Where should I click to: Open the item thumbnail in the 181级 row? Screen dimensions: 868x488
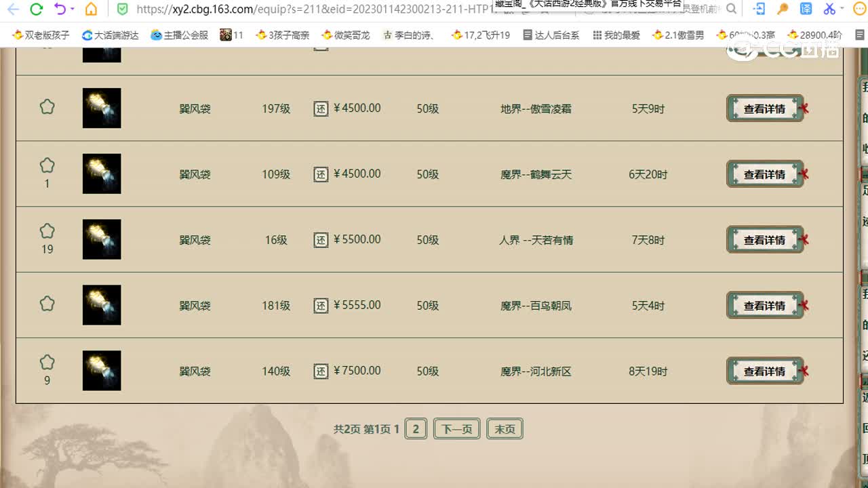102,305
